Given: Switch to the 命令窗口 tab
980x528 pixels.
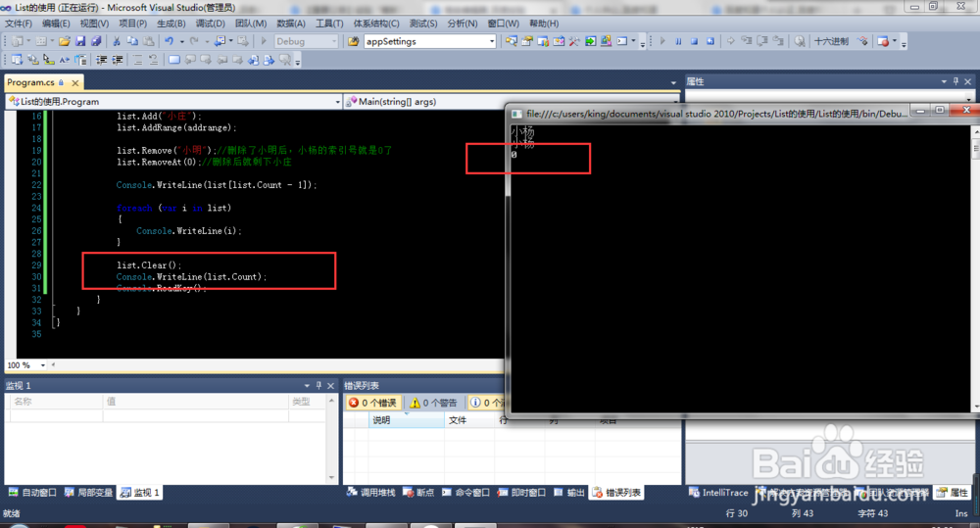Looking at the screenshot, I should [465, 493].
